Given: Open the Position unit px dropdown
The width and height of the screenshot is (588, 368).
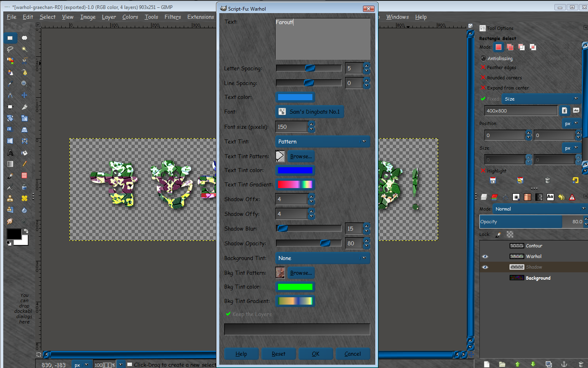Looking at the screenshot, I should click(572, 123).
